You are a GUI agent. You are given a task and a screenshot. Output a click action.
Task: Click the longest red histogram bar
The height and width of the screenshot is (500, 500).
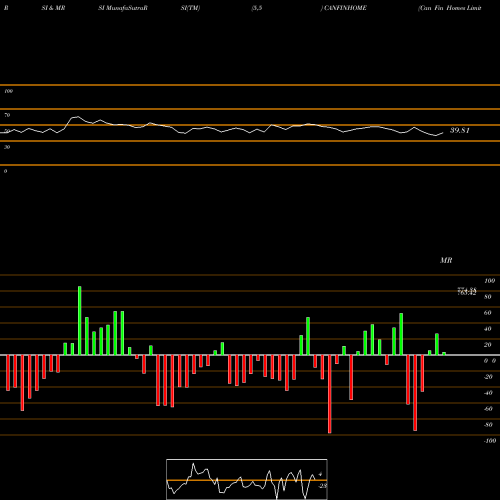click(x=330, y=394)
